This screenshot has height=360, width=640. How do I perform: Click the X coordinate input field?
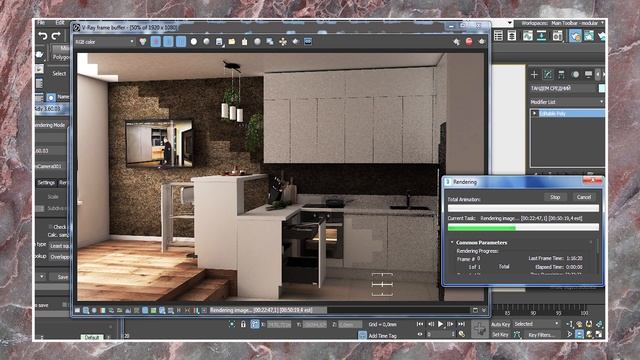(279, 324)
